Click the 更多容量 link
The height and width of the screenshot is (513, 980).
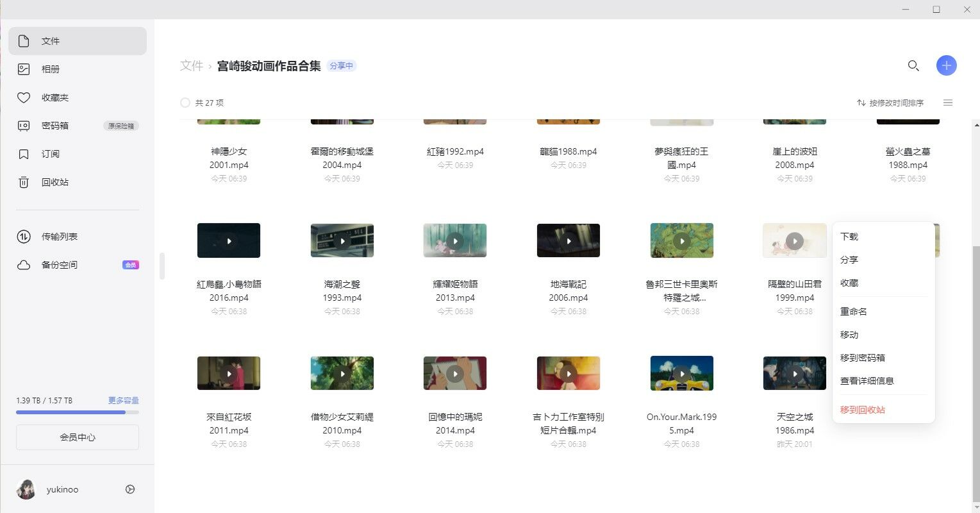pyautogui.click(x=123, y=400)
